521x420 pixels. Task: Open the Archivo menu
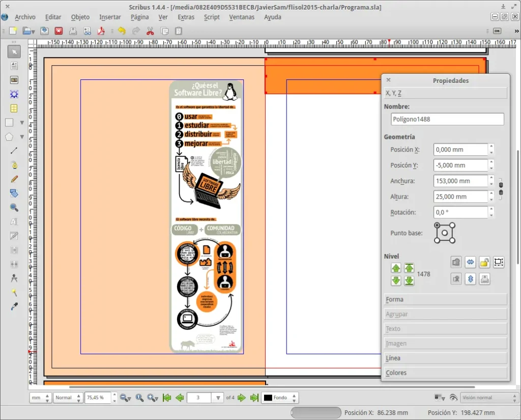(25, 17)
